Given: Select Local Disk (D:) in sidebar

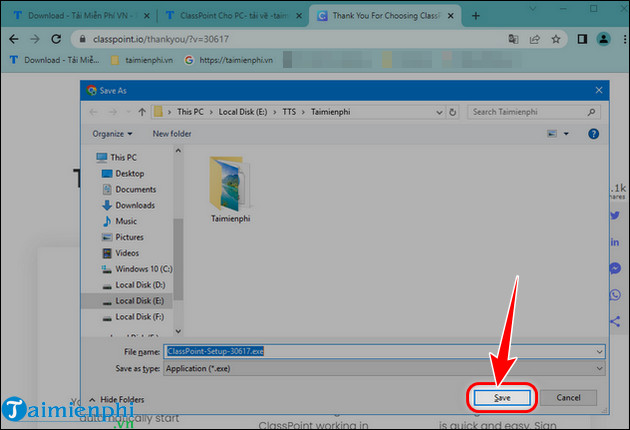Looking at the screenshot, I should coord(139,285).
